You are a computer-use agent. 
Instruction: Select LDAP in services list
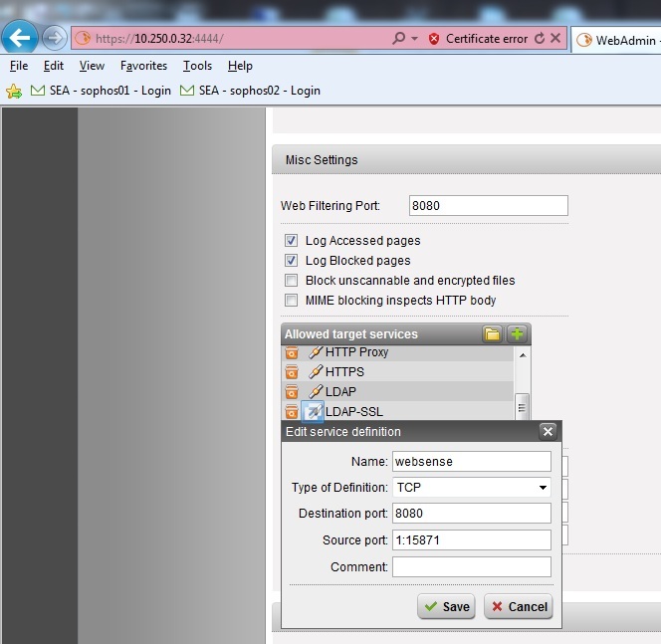pyautogui.click(x=340, y=391)
